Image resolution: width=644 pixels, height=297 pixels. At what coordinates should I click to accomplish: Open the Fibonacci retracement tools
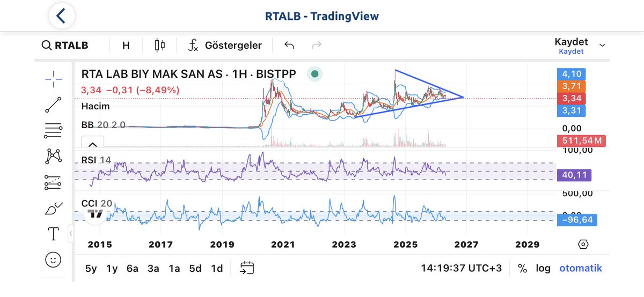tap(53, 130)
